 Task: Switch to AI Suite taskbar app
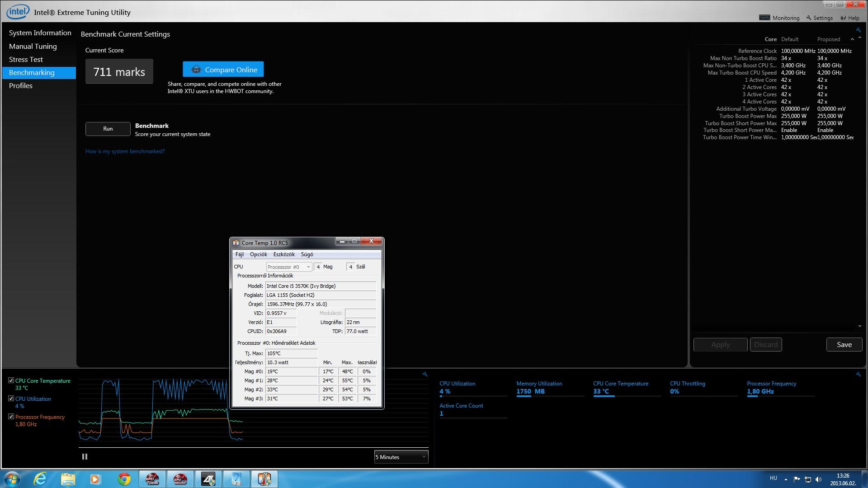pos(208,479)
